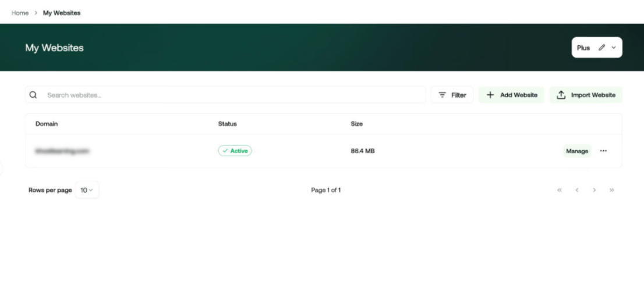The height and width of the screenshot is (307, 644).
Task: Click the My Websites breadcrumb
Action: point(62,13)
